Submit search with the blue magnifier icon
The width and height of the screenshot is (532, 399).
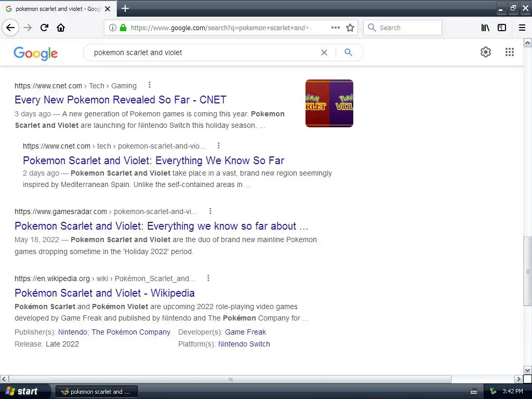pos(349,52)
